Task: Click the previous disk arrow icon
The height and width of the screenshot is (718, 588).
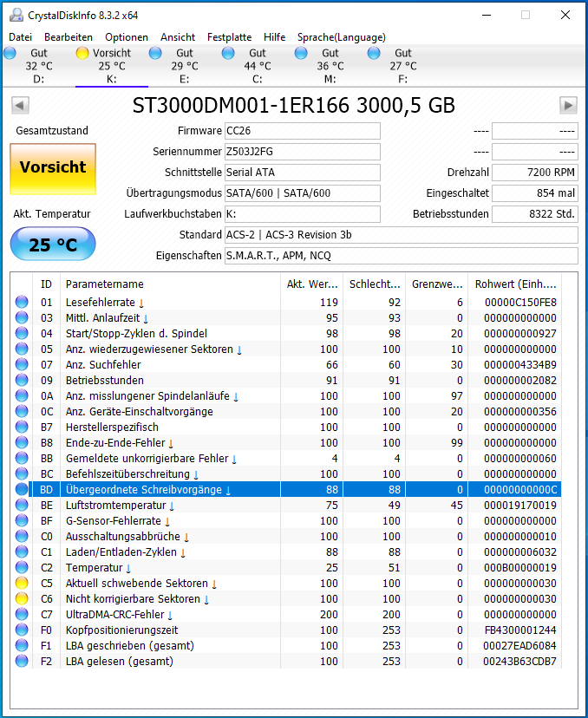Action: pyautogui.click(x=20, y=105)
